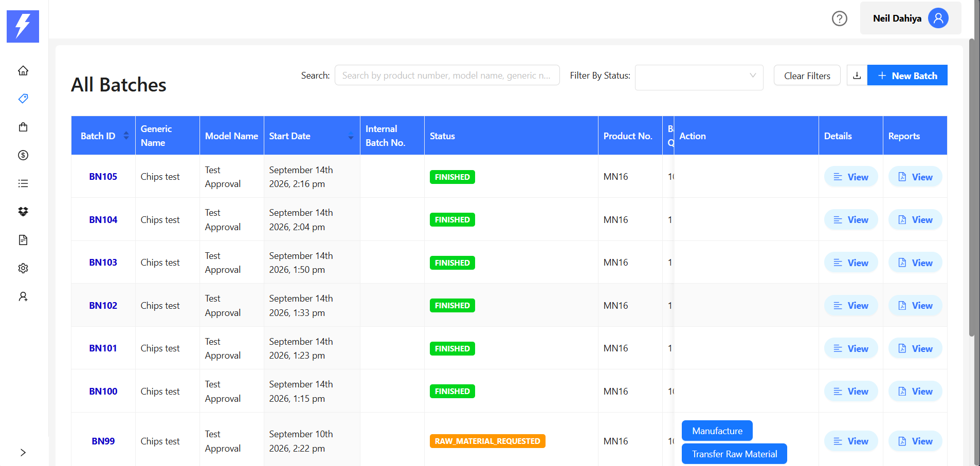Screen dimensions: 980x466
Task: Sort by Start Date column arrows
Action: (x=351, y=136)
